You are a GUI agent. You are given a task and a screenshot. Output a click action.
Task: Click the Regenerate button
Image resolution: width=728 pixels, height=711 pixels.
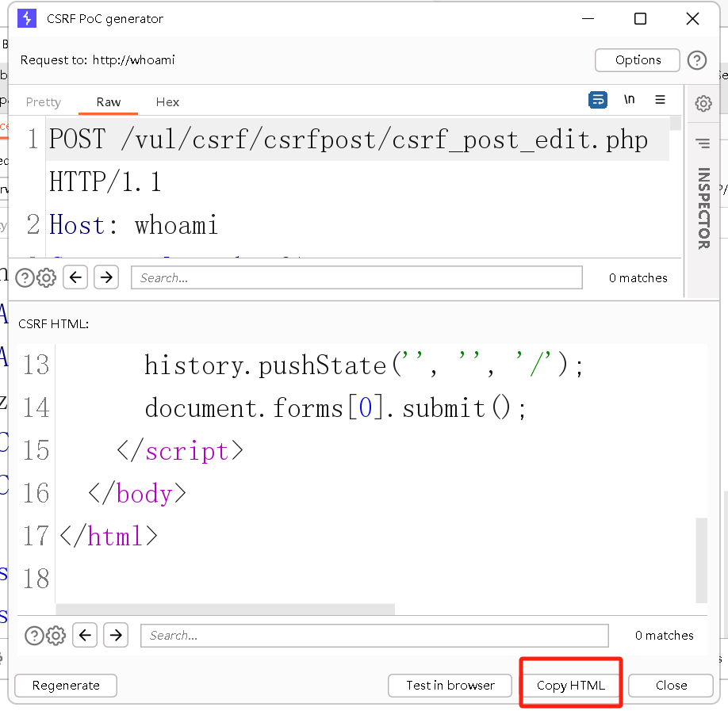click(65, 685)
